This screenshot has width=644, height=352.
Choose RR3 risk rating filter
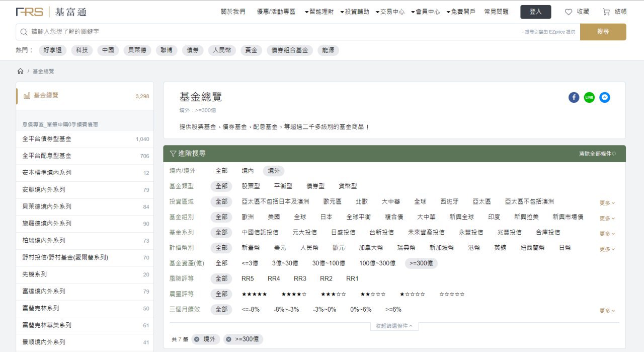coord(300,278)
